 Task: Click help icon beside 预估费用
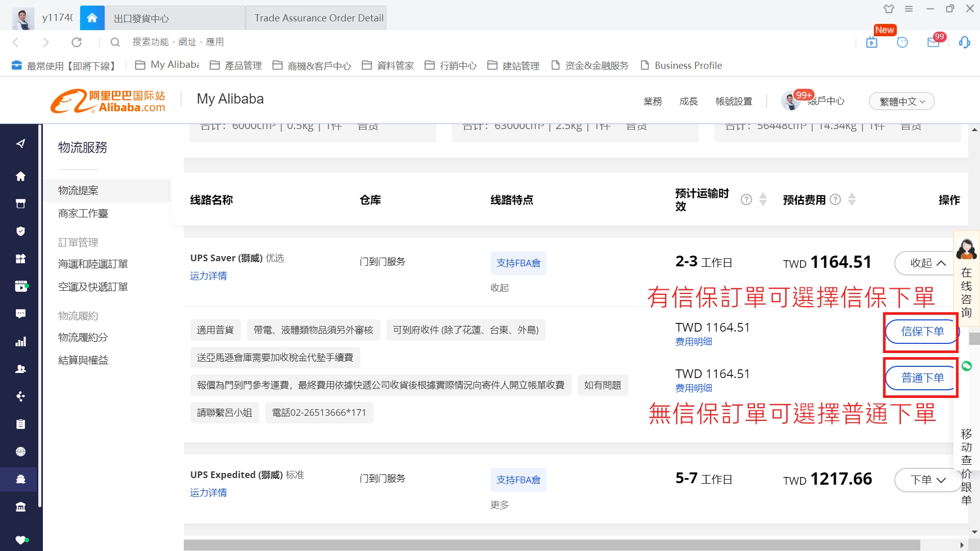tap(835, 199)
